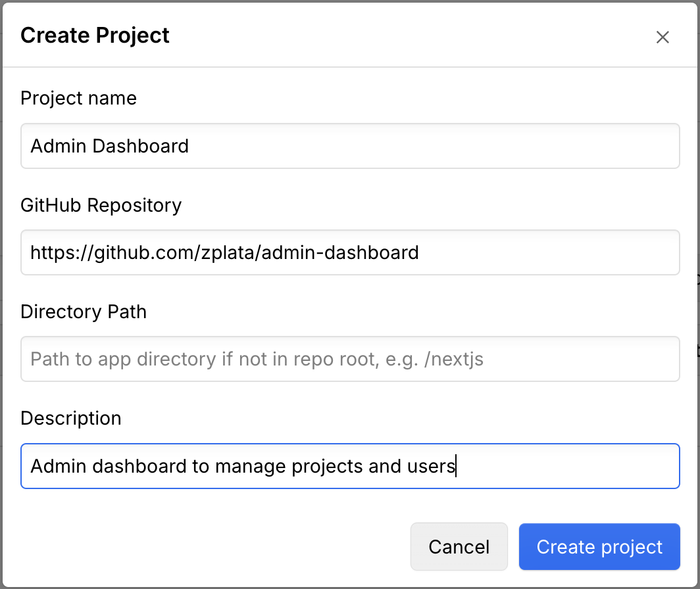This screenshot has width=700, height=589.
Task: Click the empty Directory Path field
Action: [349, 359]
